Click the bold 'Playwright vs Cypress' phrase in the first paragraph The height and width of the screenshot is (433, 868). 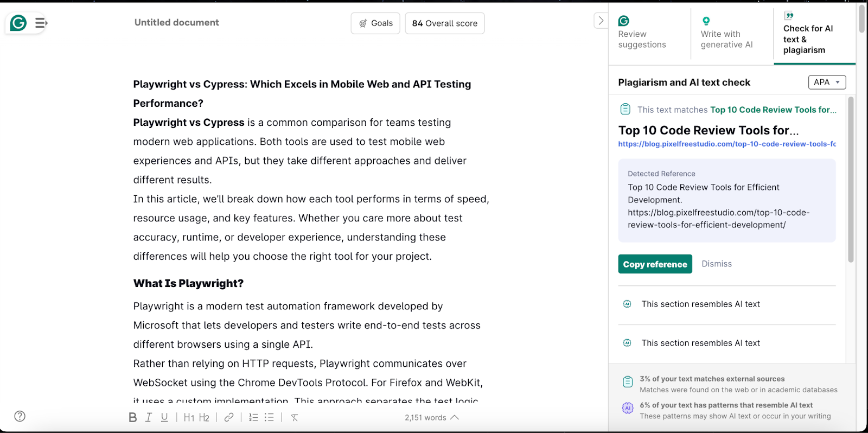[x=189, y=123]
